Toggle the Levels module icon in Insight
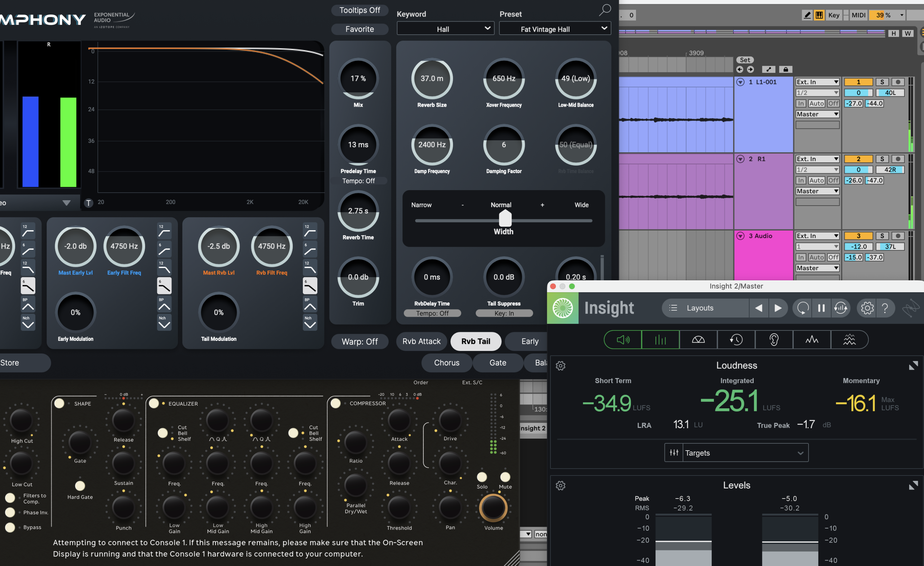 [661, 339]
